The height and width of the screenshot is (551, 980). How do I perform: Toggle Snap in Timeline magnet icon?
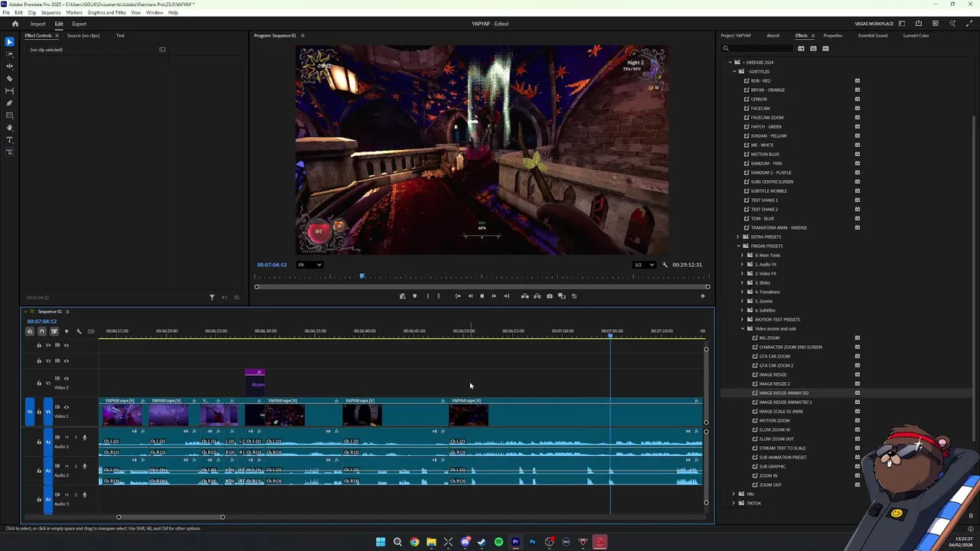pos(42,331)
